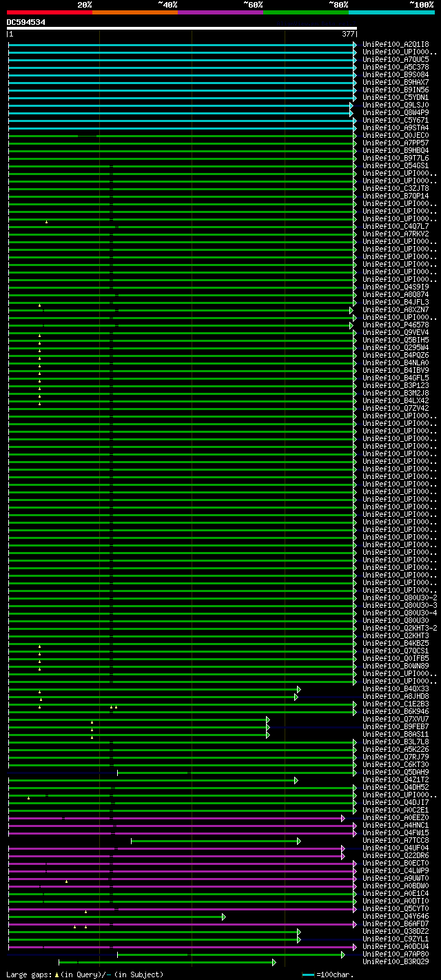Click the UniRef100_Q4Z1T2 hit name
Viewport: 441px width, 980px height.
coord(396,779)
